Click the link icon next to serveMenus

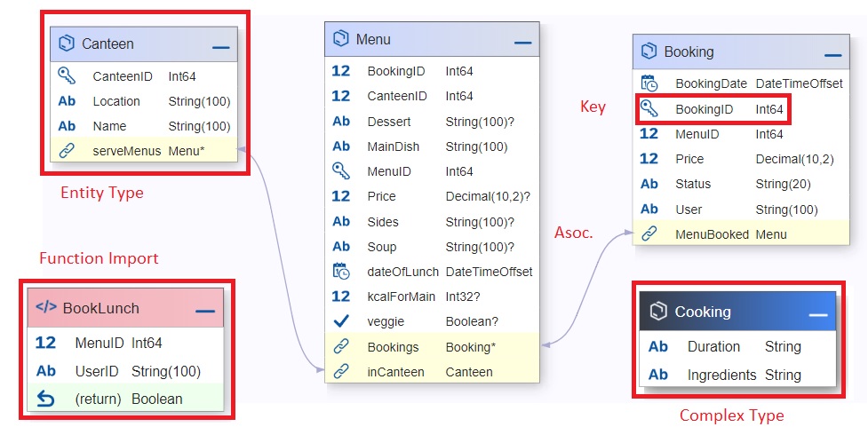click(x=67, y=151)
